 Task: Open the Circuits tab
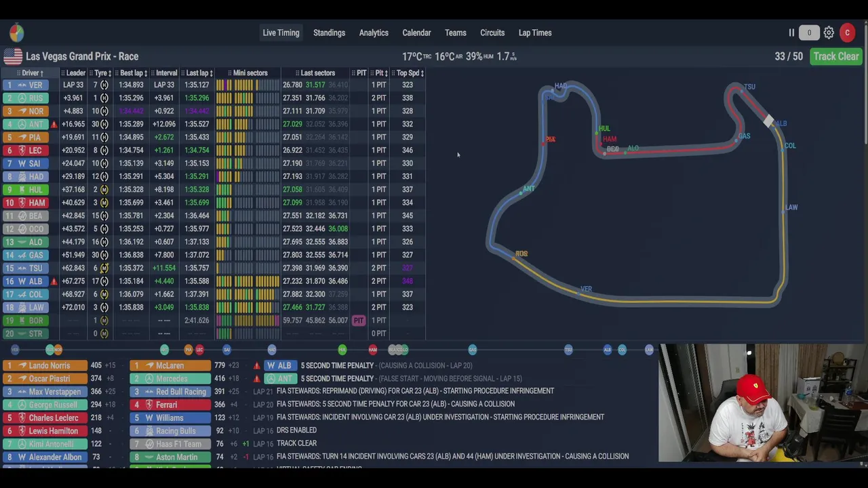coord(492,33)
